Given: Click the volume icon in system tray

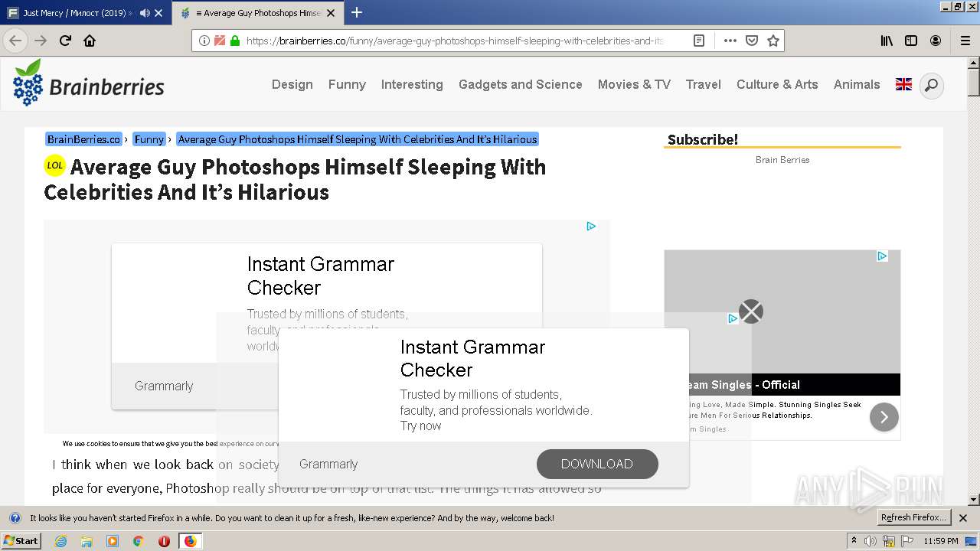Looking at the screenshot, I should coord(871,541).
